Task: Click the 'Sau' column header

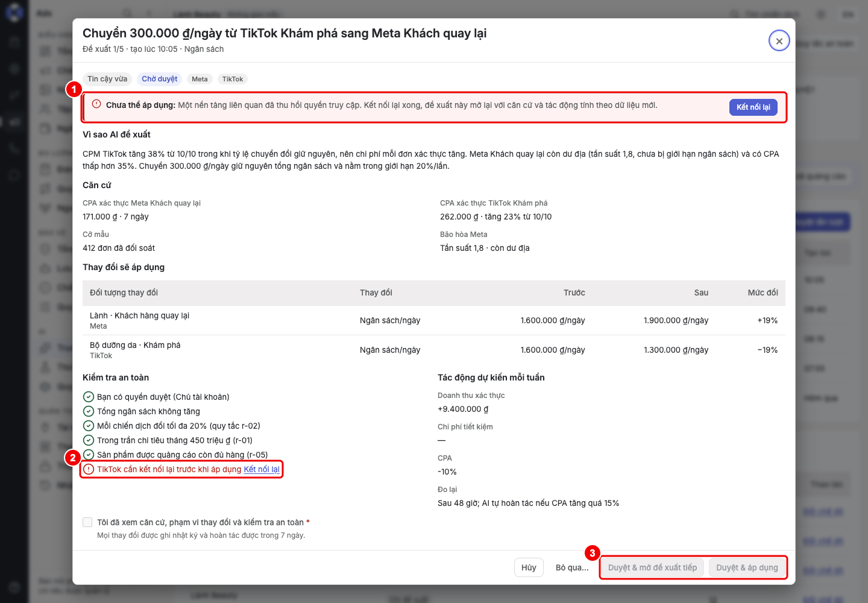Action: pyautogui.click(x=701, y=292)
